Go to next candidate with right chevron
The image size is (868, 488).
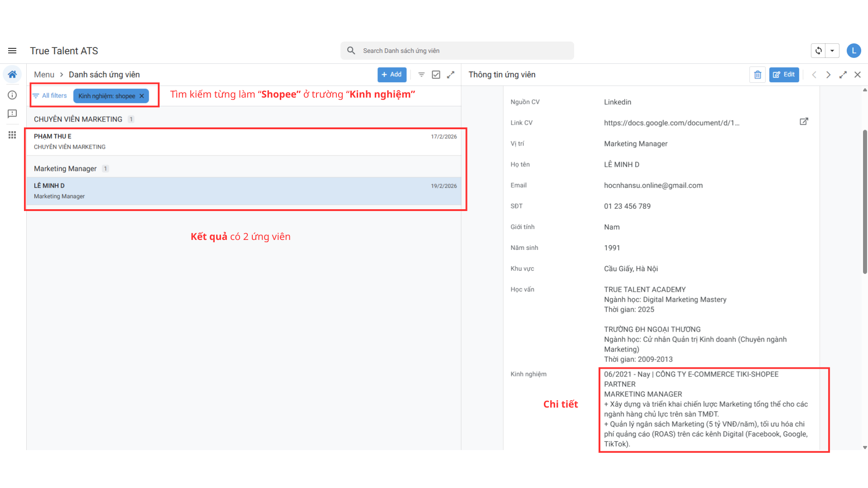[828, 75]
